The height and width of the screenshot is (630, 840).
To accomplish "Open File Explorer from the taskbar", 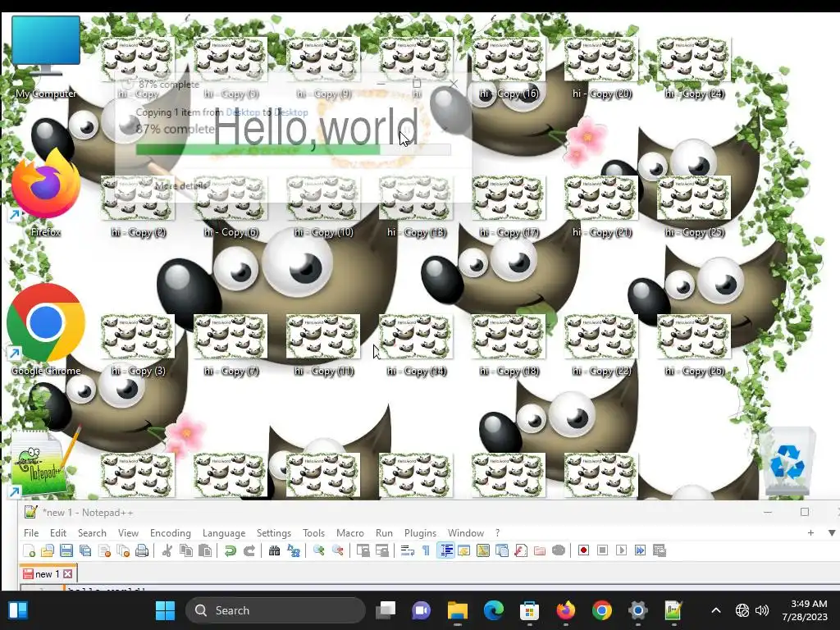I will click(x=458, y=610).
